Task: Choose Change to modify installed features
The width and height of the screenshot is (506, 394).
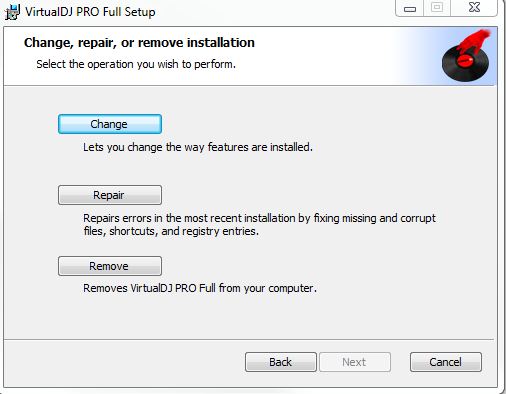Action: [x=110, y=124]
